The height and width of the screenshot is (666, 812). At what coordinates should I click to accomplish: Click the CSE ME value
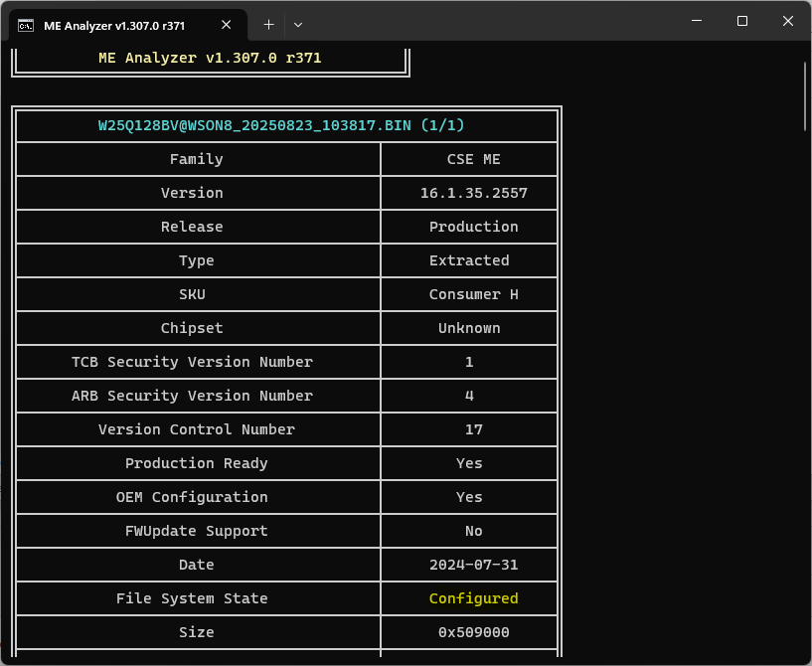[x=473, y=159]
